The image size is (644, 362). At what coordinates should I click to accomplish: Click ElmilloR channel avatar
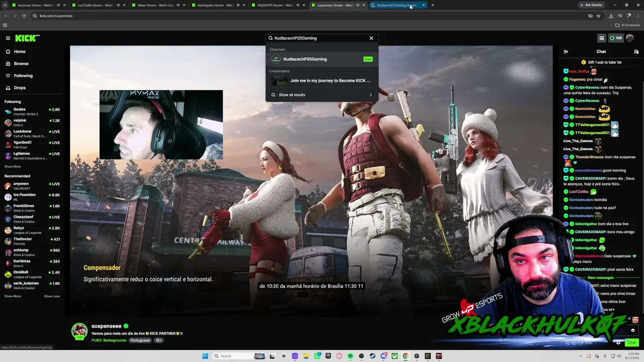pos(8,275)
